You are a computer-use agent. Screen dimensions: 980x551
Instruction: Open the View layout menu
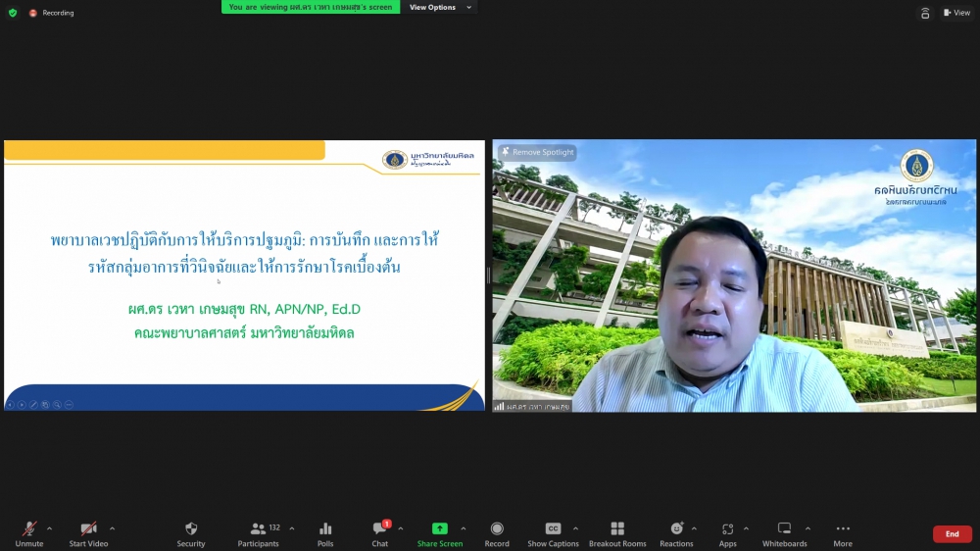tap(956, 13)
